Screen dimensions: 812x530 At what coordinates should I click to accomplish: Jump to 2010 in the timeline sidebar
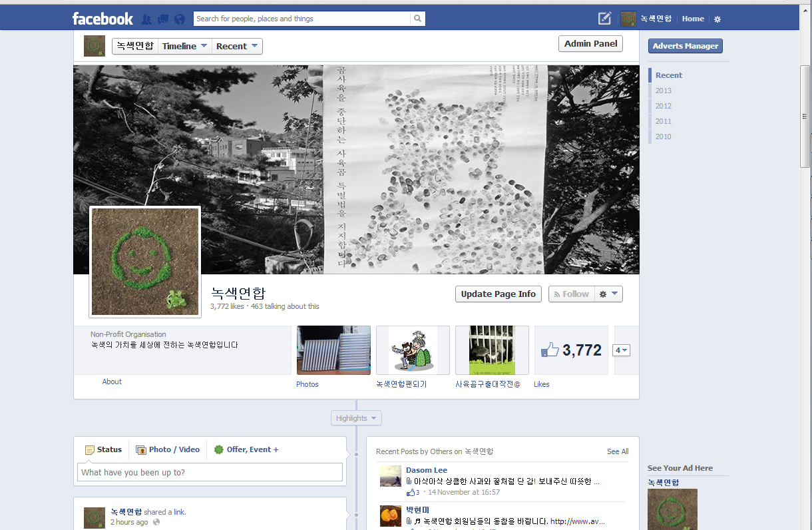pyautogui.click(x=664, y=136)
